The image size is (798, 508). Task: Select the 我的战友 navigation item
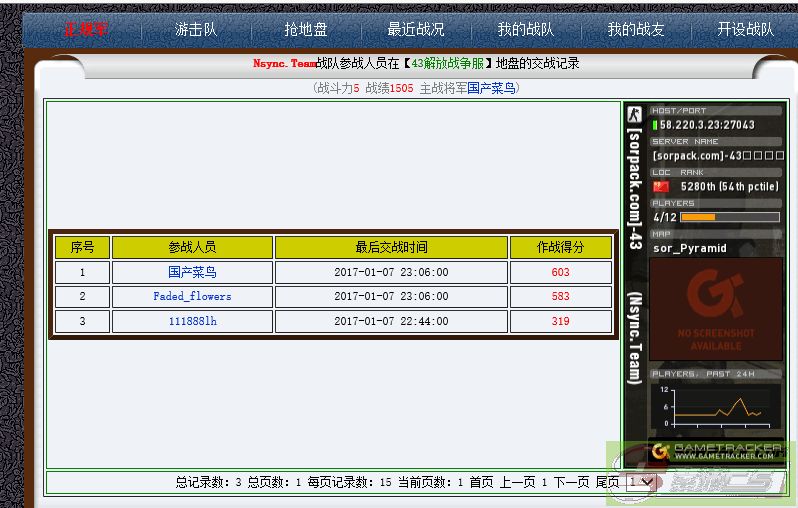pyautogui.click(x=636, y=29)
